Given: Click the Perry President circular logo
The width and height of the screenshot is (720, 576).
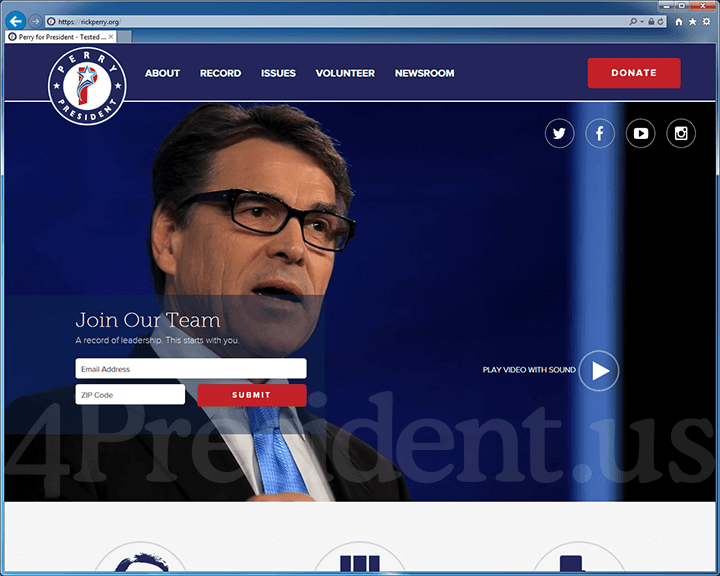Looking at the screenshot, I should point(87,86).
